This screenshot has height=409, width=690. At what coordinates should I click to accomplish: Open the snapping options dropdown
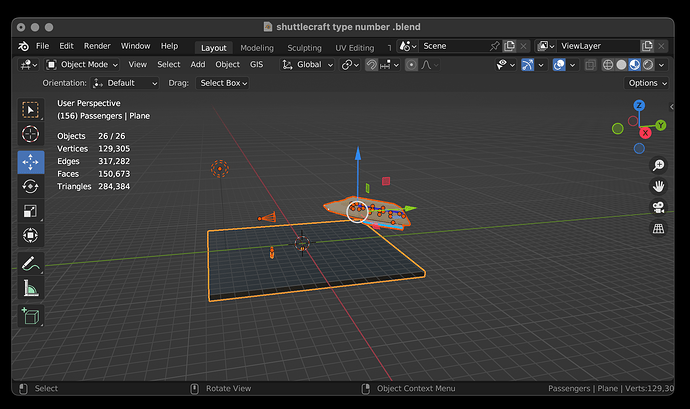point(389,65)
